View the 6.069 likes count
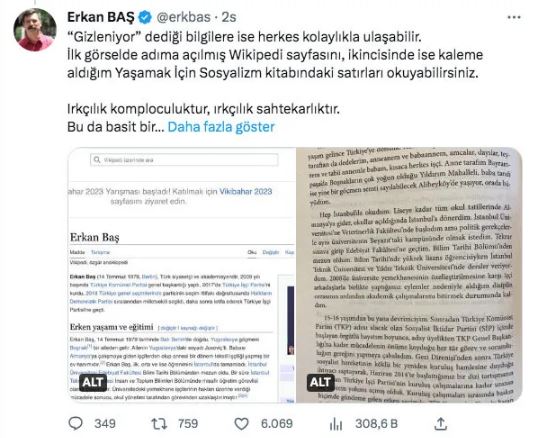The width and height of the screenshot is (533, 438). pos(276,424)
